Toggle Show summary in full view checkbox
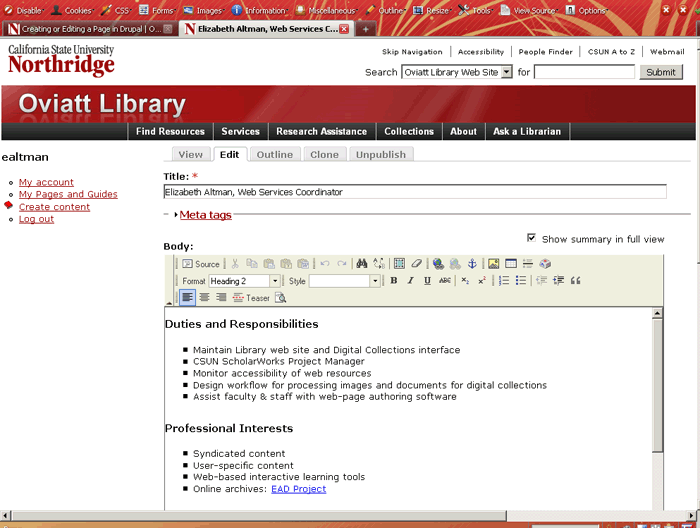The width and height of the screenshot is (700, 528). tap(532, 238)
